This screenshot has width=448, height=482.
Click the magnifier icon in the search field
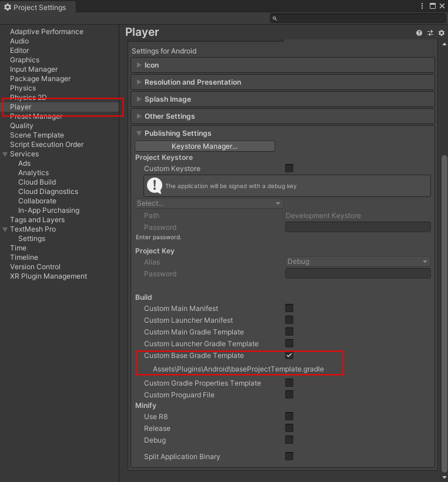point(273,18)
